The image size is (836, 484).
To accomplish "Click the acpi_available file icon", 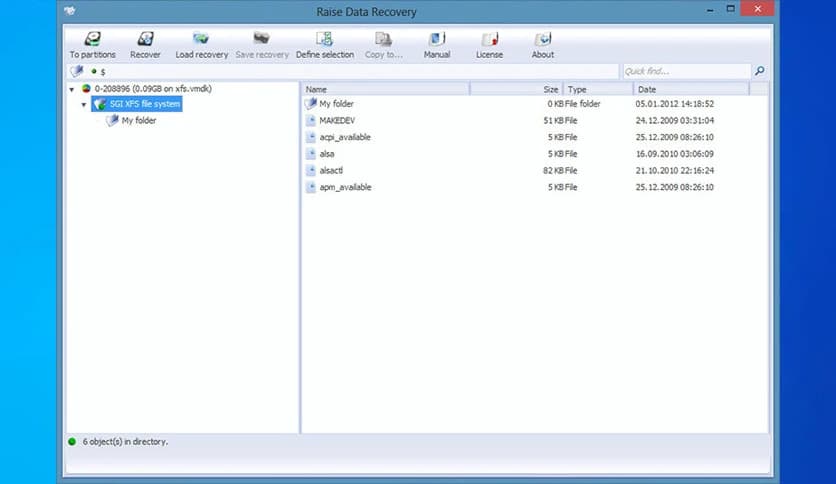I will click(311, 137).
